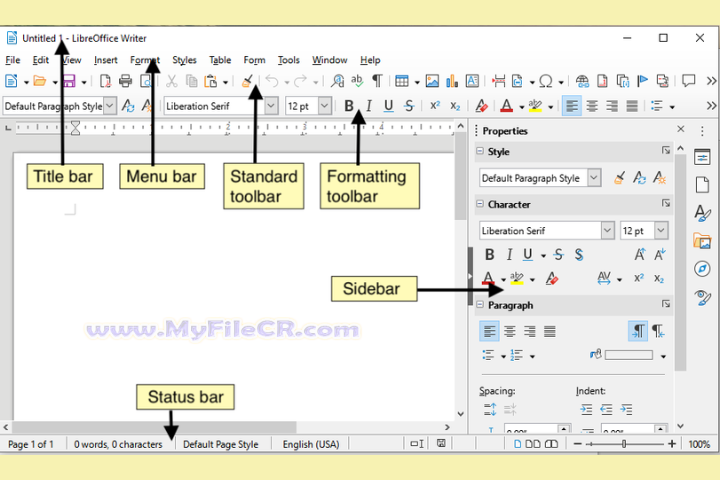Image resolution: width=720 pixels, height=480 pixels.
Task: Insert a chart using the toolbar icon
Action: pyautogui.click(x=452, y=81)
